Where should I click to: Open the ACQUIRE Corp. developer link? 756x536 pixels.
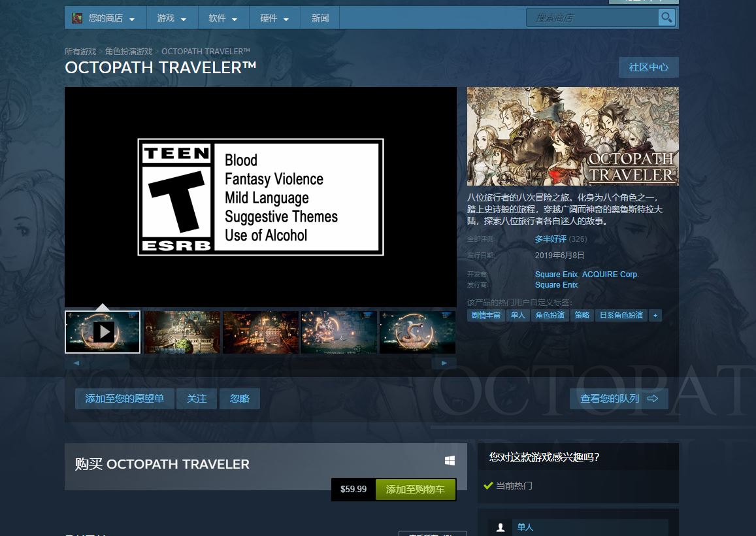pyautogui.click(x=610, y=274)
